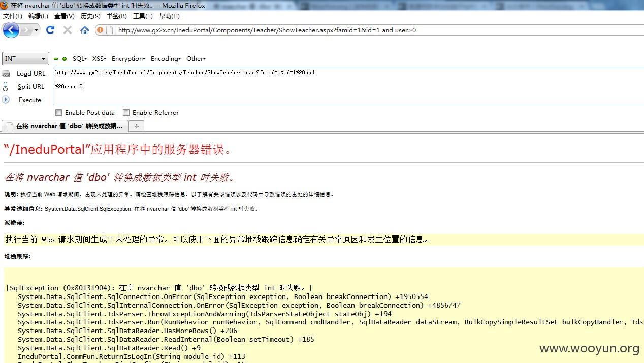
Task: Click the Execute play icon
Action: [6, 100]
